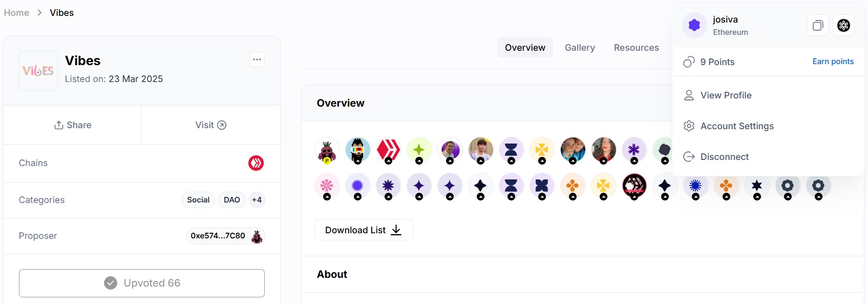
Task: Click the 'Listed on: 23 Mar 2025' text
Action: (x=114, y=79)
